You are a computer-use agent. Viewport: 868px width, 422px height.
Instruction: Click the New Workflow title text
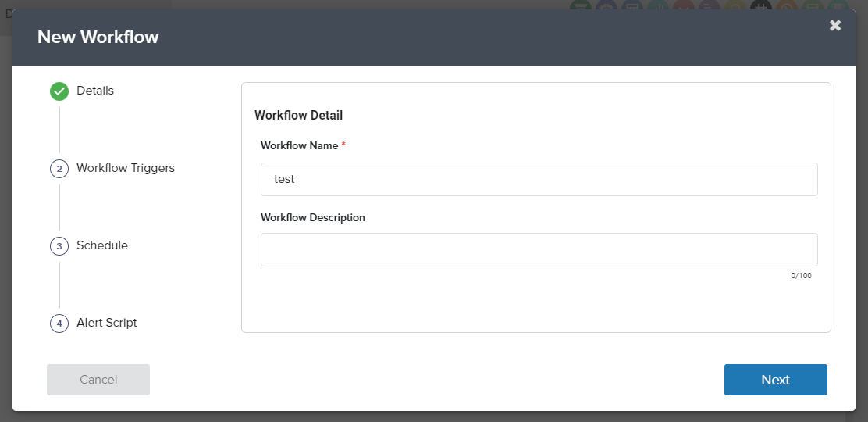pyautogui.click(x=98, y=38)
